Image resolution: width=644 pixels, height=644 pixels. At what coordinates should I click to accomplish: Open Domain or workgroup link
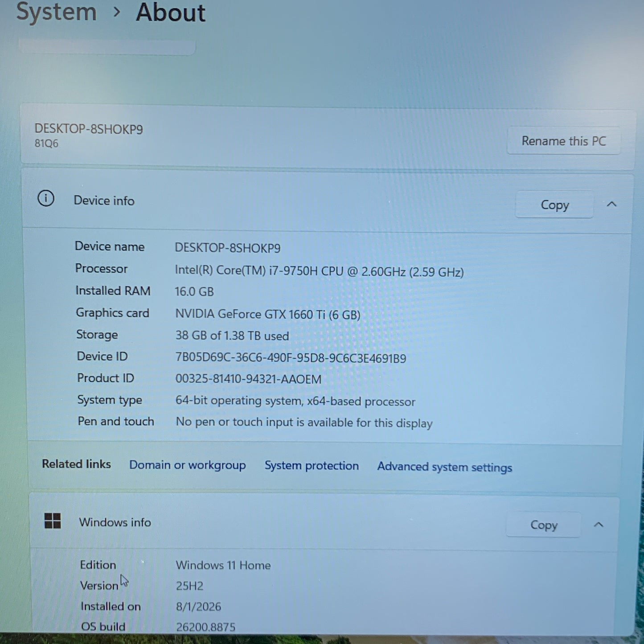(x=188, y=465)
